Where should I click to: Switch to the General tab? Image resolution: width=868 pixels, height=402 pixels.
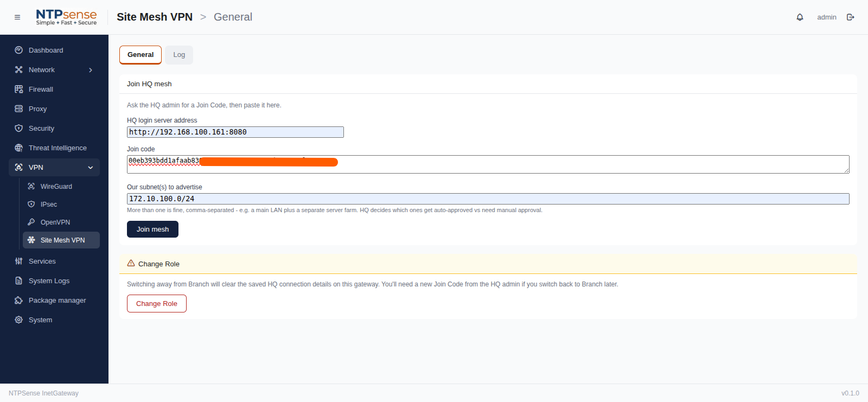[141, 55]
